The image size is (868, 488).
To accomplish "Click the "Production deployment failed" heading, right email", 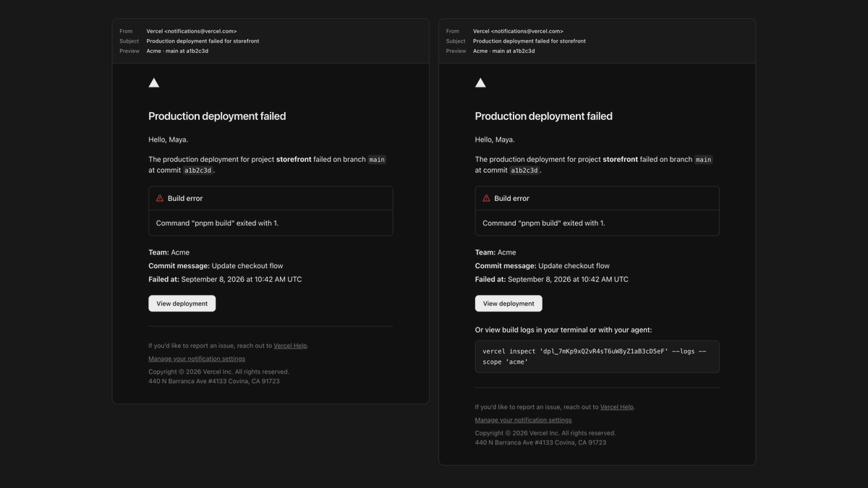I will (544, 116).
